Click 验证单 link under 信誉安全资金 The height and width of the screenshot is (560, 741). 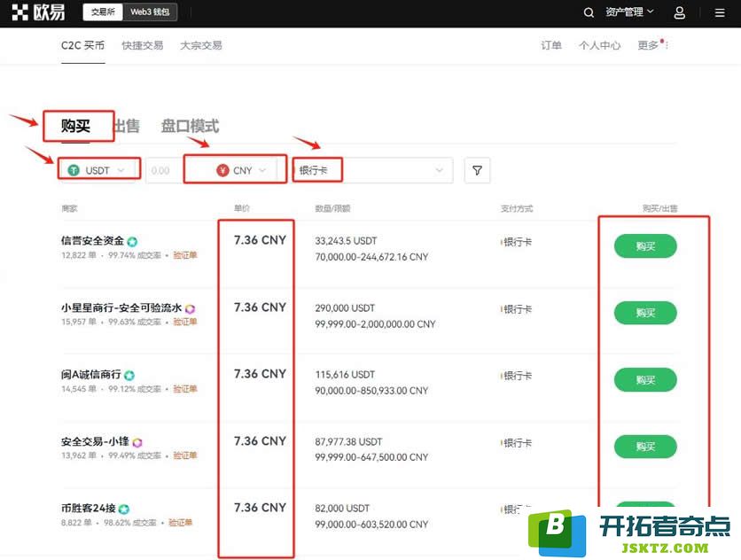pos(184,255)
